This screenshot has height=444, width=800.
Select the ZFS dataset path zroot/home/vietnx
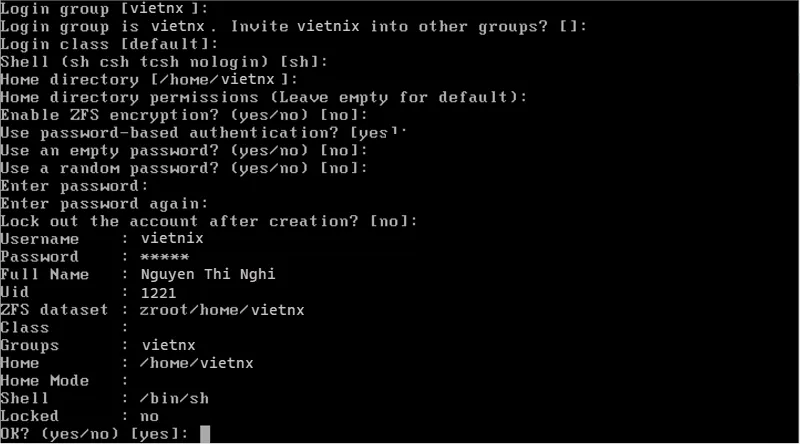222,310
